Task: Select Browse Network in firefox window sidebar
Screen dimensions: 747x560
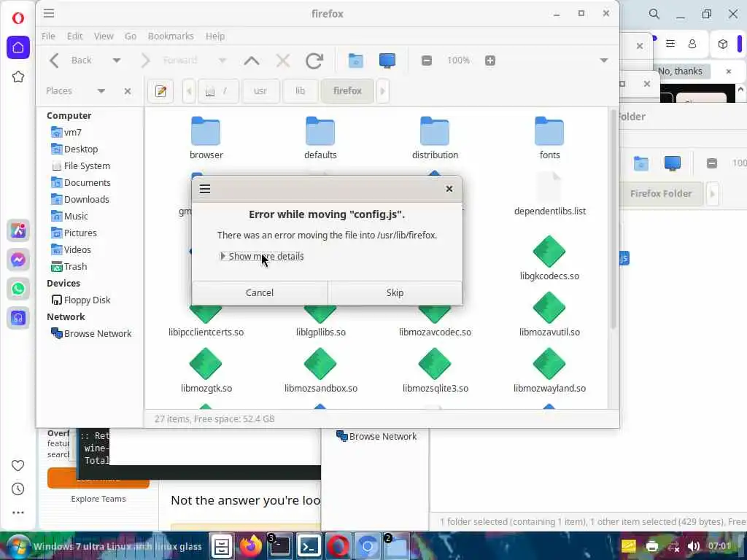Action: (90, 333)
